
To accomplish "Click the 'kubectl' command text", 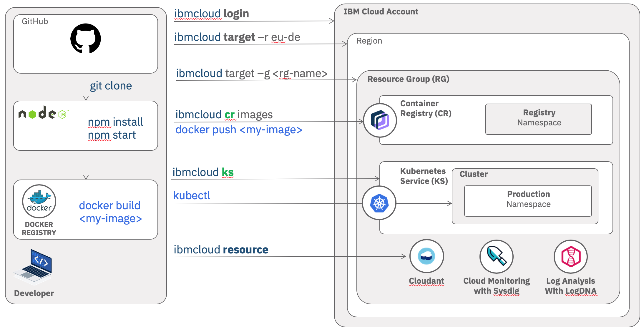I will click(x=192, y=195).
